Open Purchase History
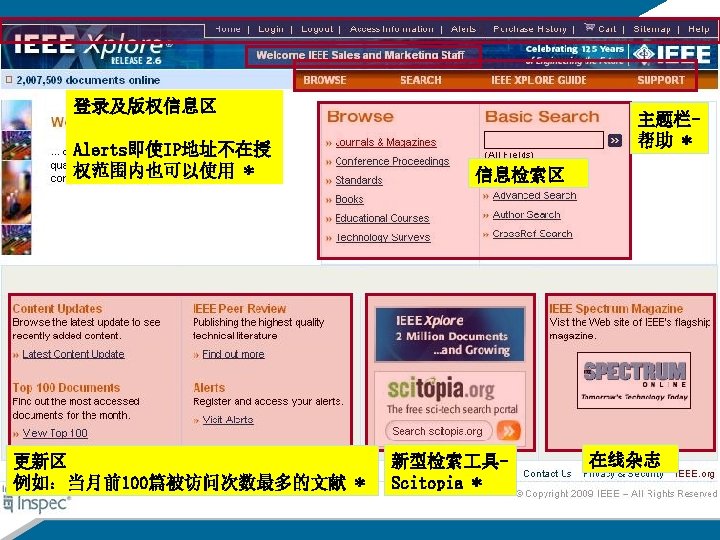Viewport: 720px width, 540px height. (529, 29)
